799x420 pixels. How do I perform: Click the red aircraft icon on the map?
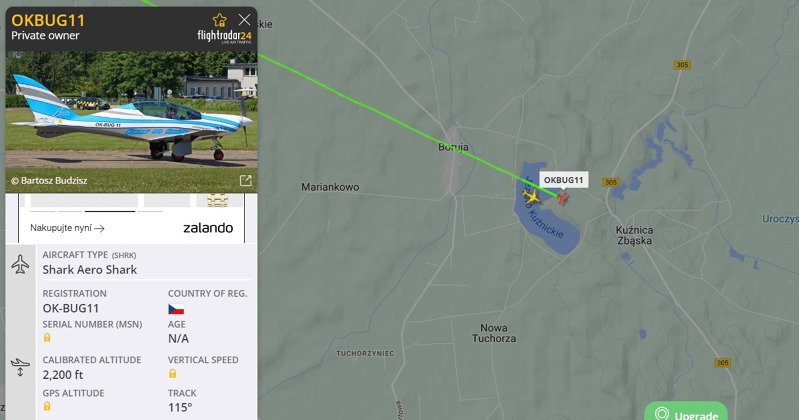coord(563,198)
